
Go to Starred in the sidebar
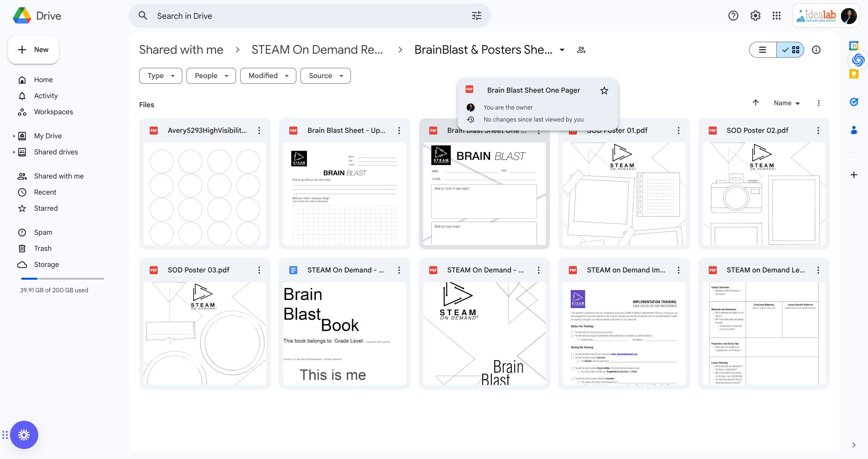pyautogui.click(x=46, y=208)
